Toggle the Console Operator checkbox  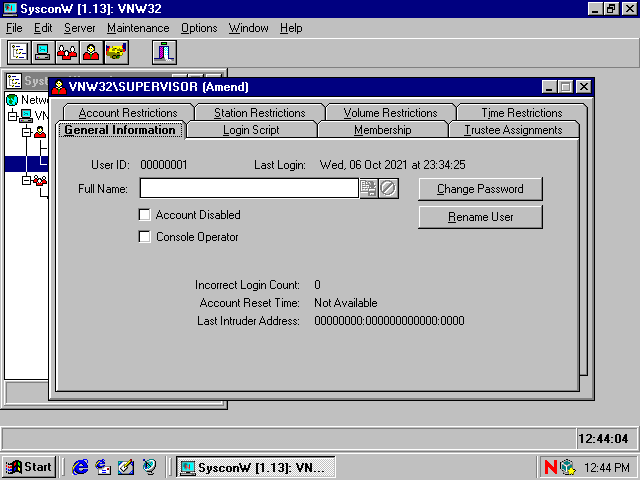(144, 237)
